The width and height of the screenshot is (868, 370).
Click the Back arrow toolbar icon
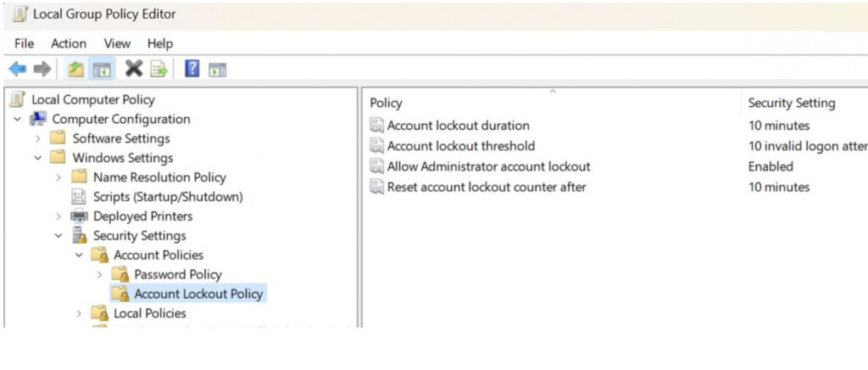click(x=18, y=69)
